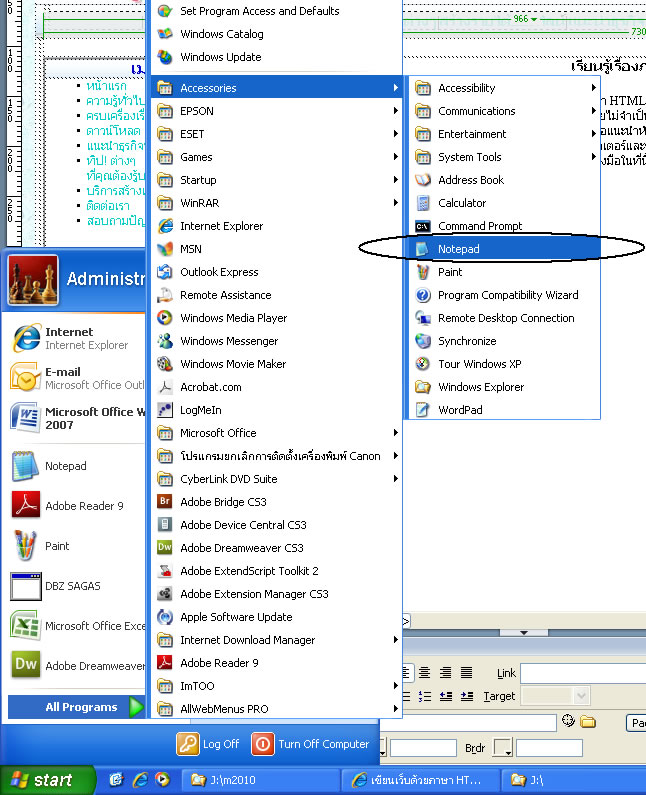This screenshot has width=646, height=795.
Task: Click the Adobe Device Central CS3 icon
Action: (x=165, y=525)
